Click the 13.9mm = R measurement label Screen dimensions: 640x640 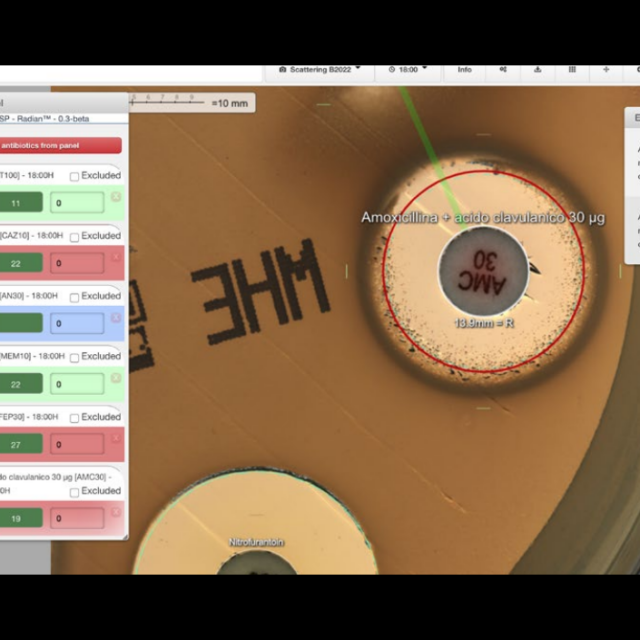[x=484, y=323]
